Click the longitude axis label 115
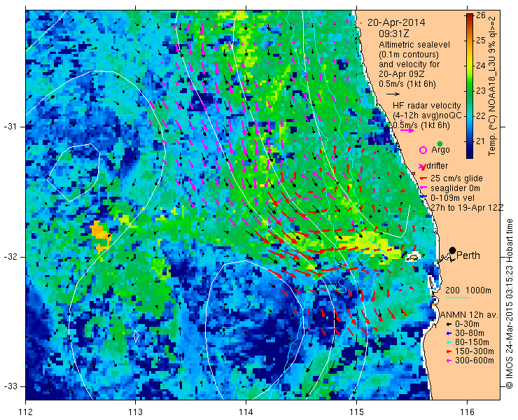Screen dimensions: 518x420 coord(356,412)
